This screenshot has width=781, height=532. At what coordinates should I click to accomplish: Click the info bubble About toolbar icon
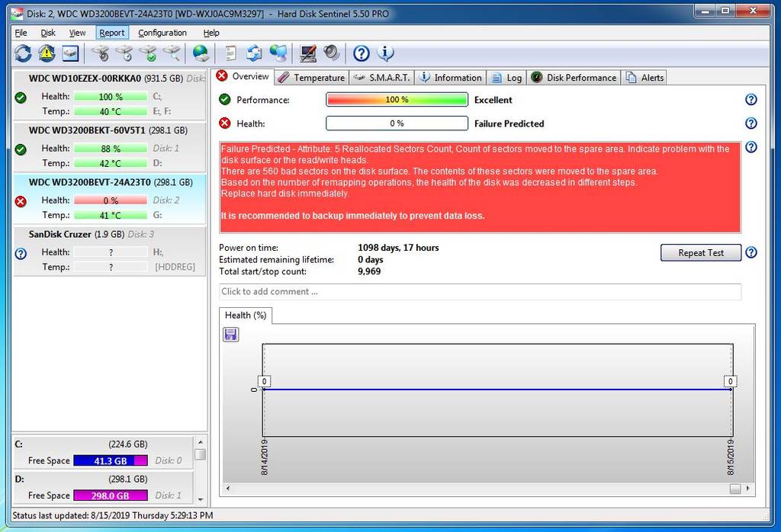click(385, 53)
